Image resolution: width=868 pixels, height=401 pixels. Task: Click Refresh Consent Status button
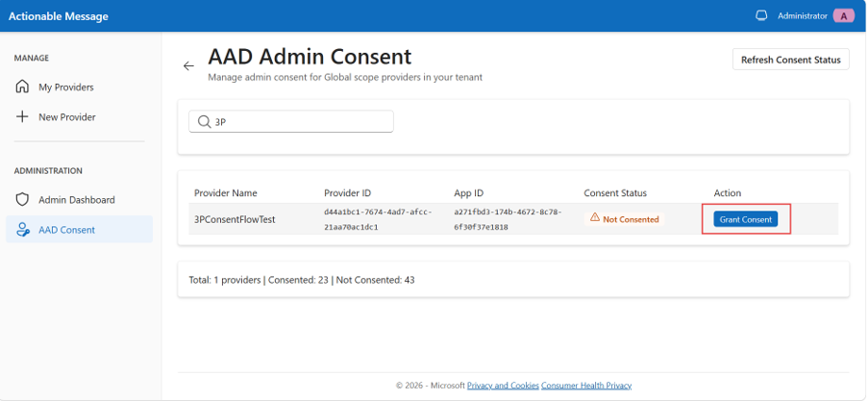point(790,60)
